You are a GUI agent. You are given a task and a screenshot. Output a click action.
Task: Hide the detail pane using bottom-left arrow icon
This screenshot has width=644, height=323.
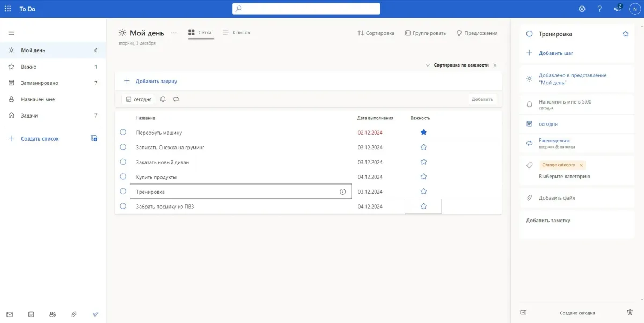(x=523, y=312)
